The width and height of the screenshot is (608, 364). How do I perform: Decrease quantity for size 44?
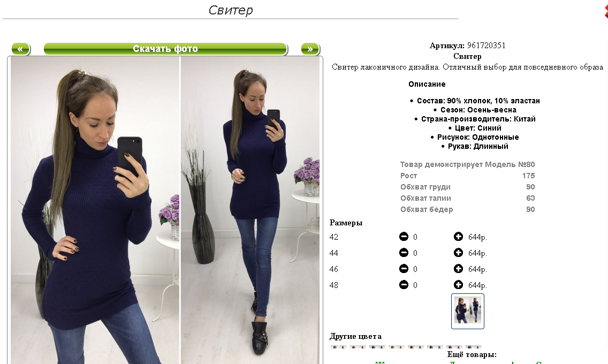[404, 253]
